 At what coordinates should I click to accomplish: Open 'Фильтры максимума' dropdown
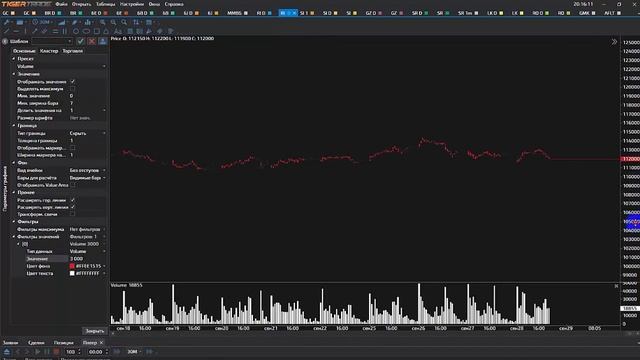click(87, 229)
